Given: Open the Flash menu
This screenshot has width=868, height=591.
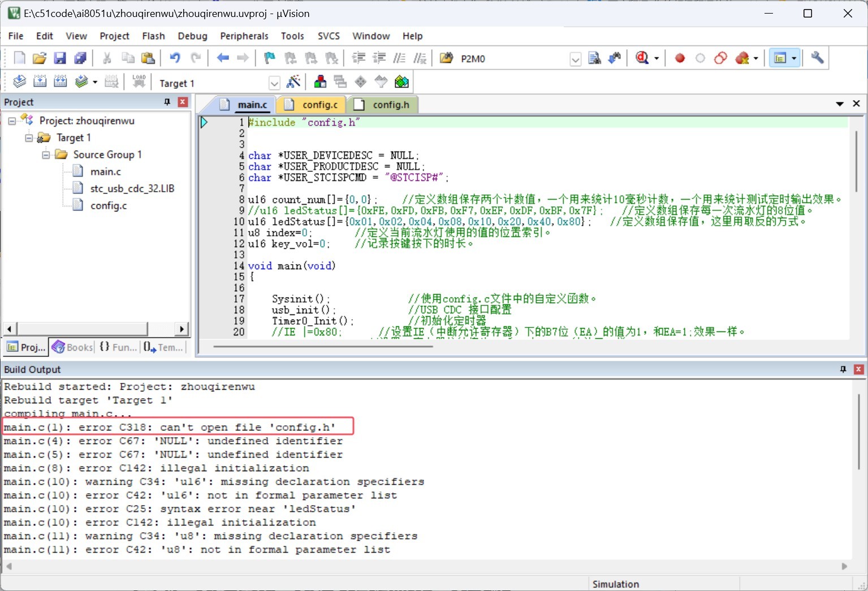Looking at the screenshot, I should [x=153, y=36].
